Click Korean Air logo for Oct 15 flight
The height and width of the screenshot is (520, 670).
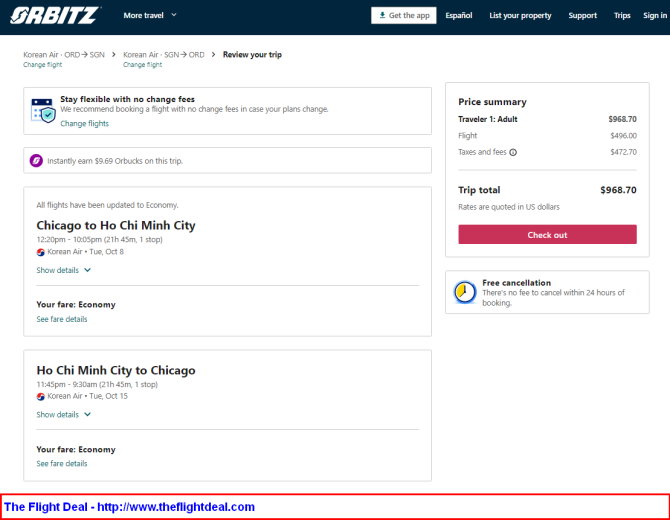pos(41,397)
